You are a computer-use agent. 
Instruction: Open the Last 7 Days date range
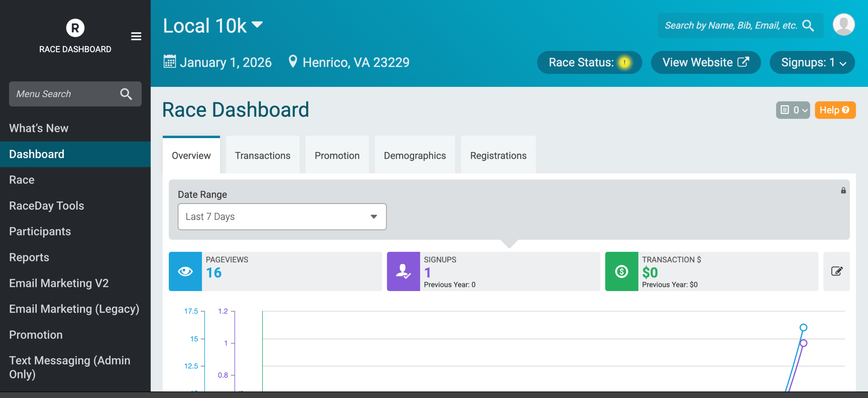(282, 216)
